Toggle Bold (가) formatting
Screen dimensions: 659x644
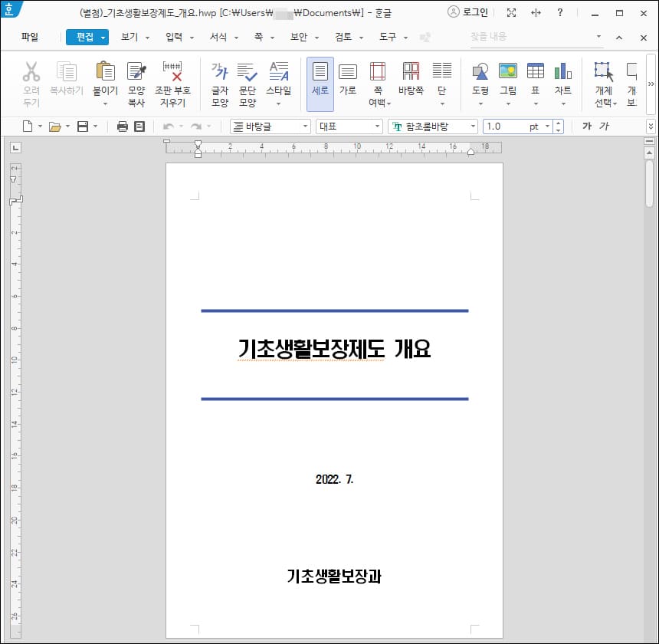(x=587, y=126)
